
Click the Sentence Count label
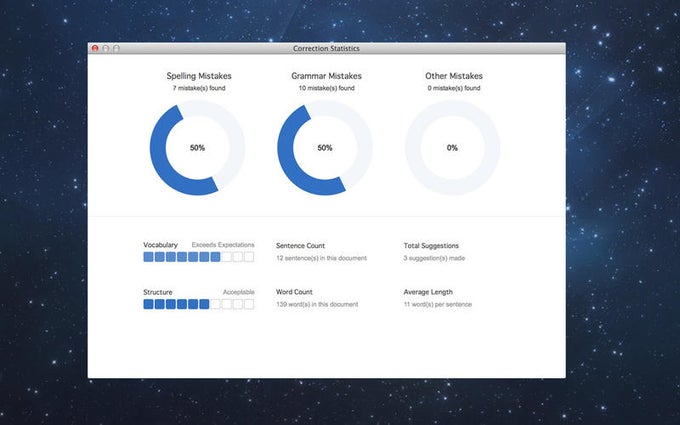301,246
